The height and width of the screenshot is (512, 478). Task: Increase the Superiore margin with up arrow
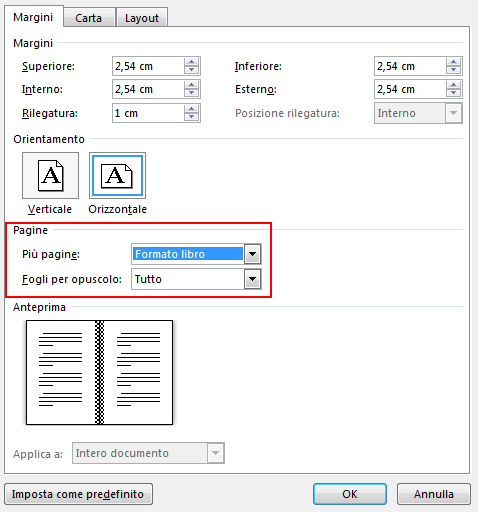tap(191, 62)
